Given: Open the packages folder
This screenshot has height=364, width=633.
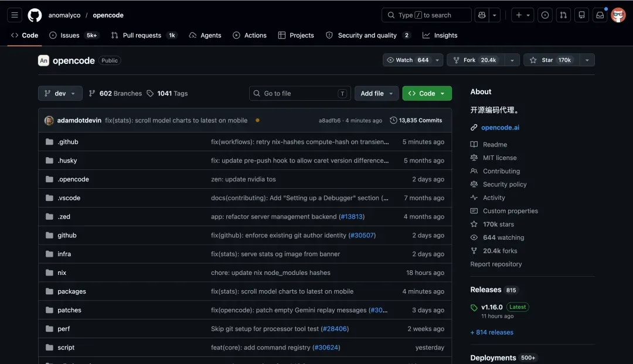Looking at the screenshot, I should click(x=72, y=291).
